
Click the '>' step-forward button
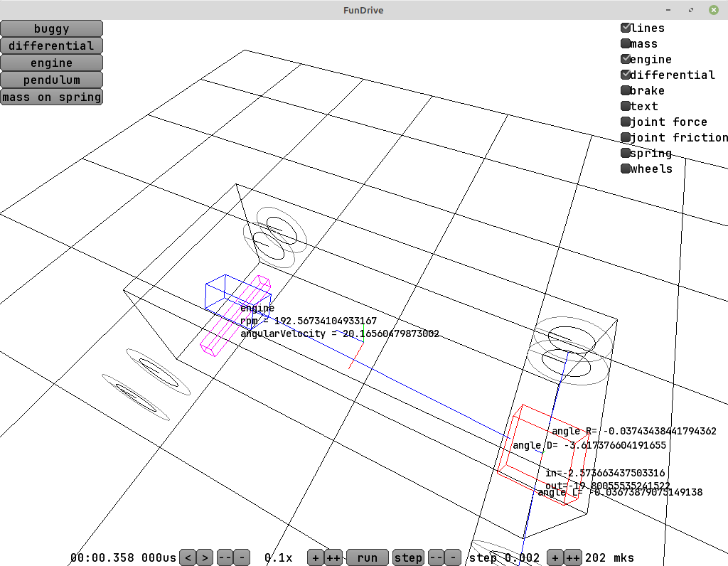click(x=204, y=557)
